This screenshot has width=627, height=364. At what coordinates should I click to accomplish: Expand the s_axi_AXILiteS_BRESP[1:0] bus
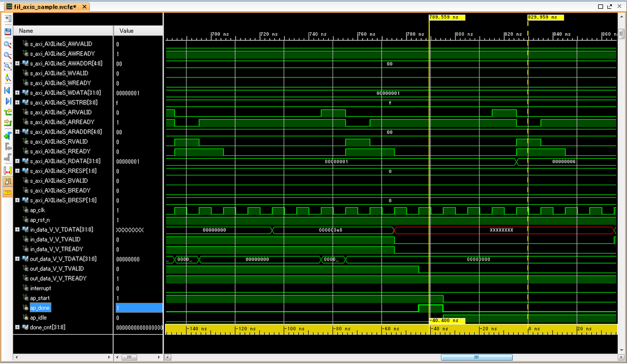tap(17, 200)
